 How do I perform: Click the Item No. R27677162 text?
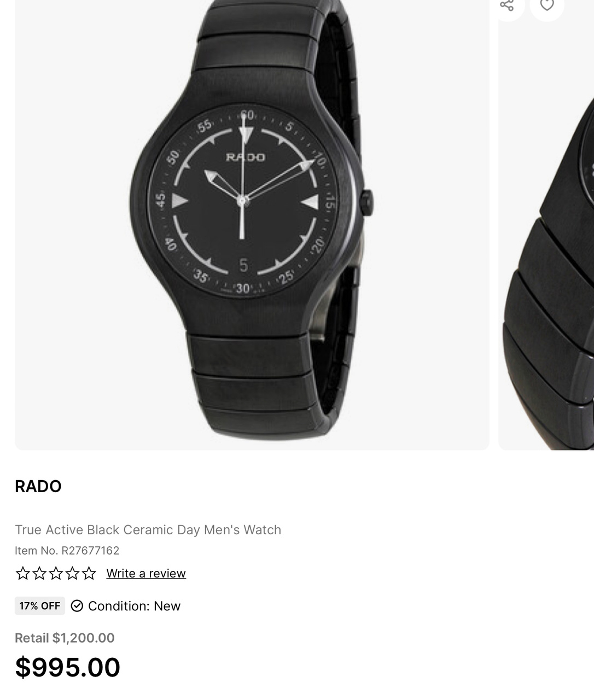coord(67,551)
